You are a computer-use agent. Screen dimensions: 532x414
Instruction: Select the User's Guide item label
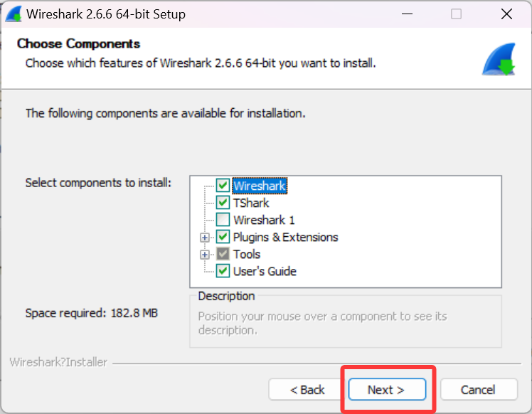click(x=265, y=271)
